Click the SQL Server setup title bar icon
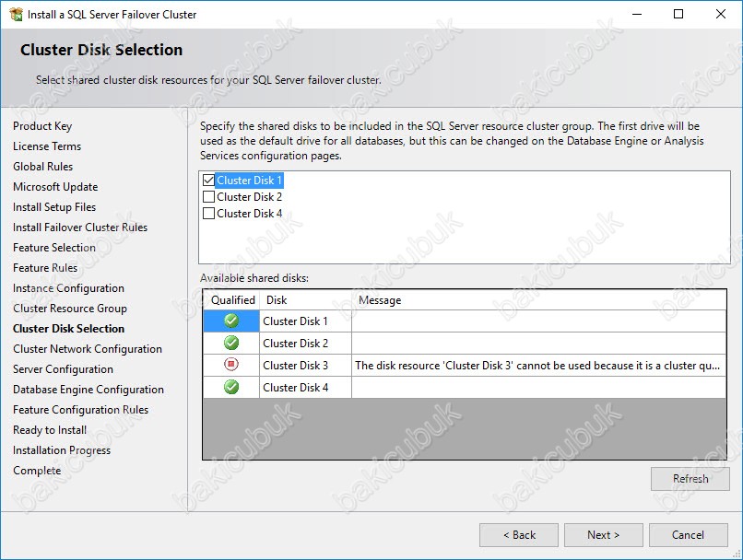The height and width of the screenshot is (560, 743). click(x=16, y=14)
